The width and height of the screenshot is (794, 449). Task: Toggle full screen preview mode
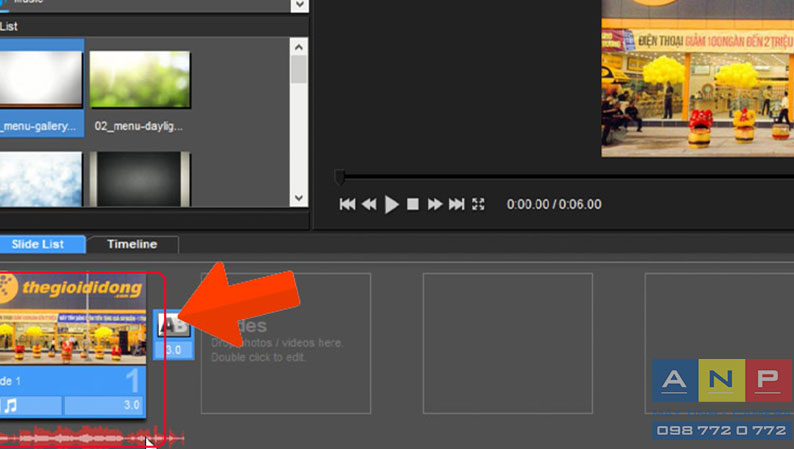[478, 204]
